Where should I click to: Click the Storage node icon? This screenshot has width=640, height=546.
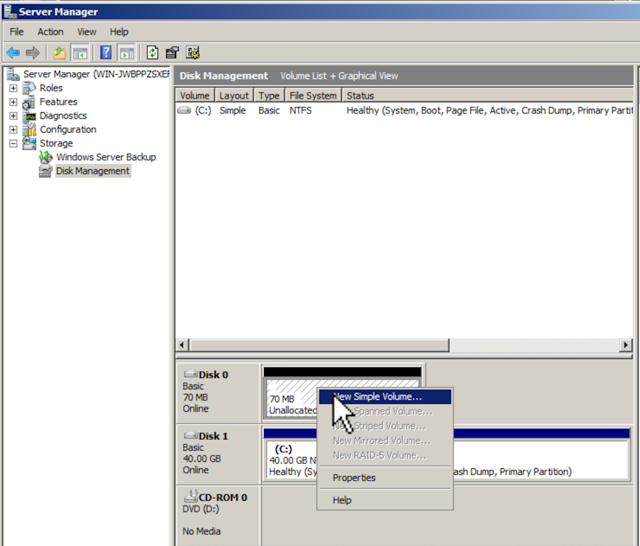[x=29, y=143]
